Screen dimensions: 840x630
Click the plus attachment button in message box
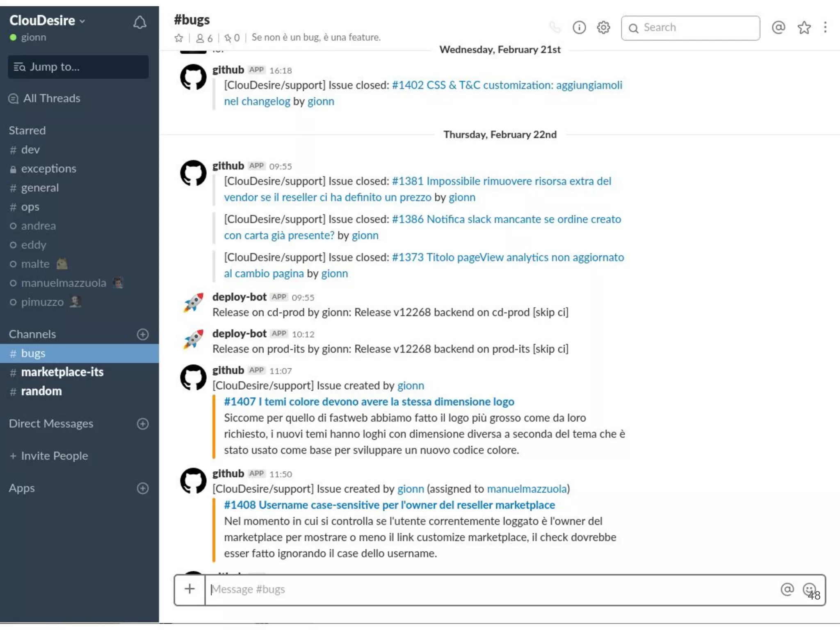[x=189, y=589]
